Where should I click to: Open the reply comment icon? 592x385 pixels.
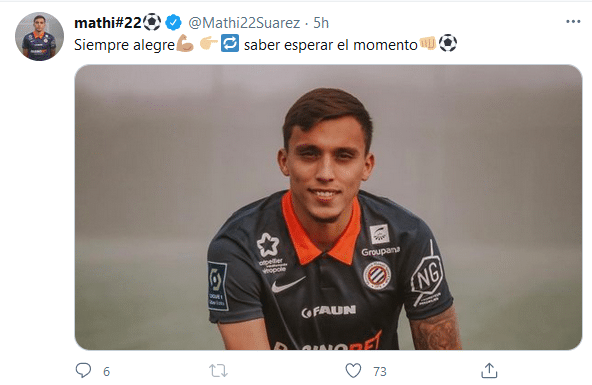pyautogui.click(x=83, y=370)
